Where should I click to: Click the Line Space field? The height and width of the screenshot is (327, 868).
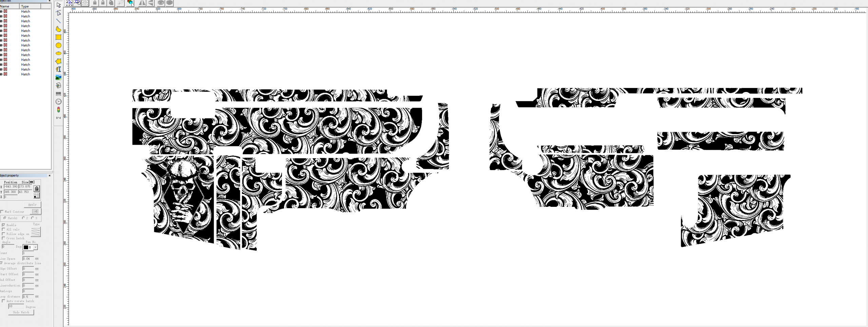click(x=28, y=259)
